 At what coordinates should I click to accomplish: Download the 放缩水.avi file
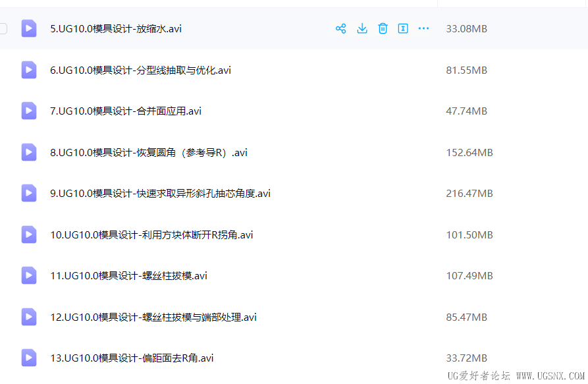(362, 28)
